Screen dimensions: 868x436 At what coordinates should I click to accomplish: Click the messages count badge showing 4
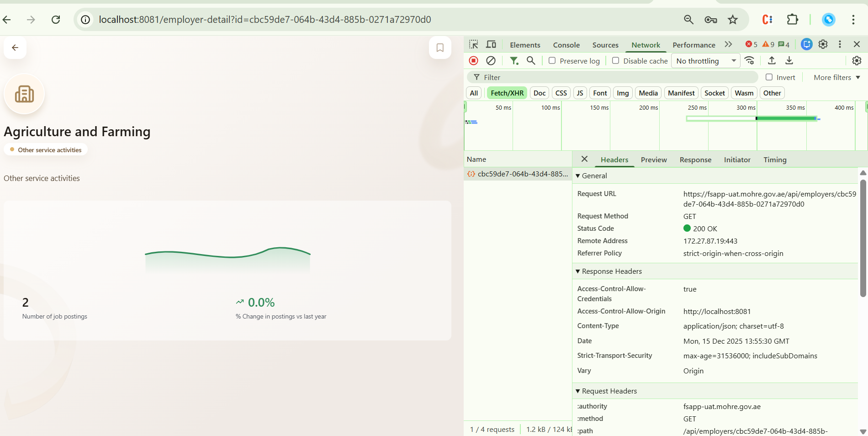[x=784, y=44]
